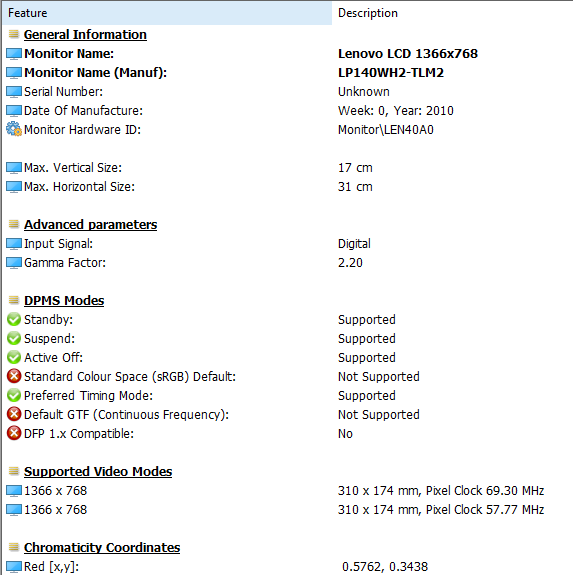Image resolution: width=573 pixels, height=575 pixels.
Task: Click red X icon beside DFP 1.x Compatible
Action: 14,433
